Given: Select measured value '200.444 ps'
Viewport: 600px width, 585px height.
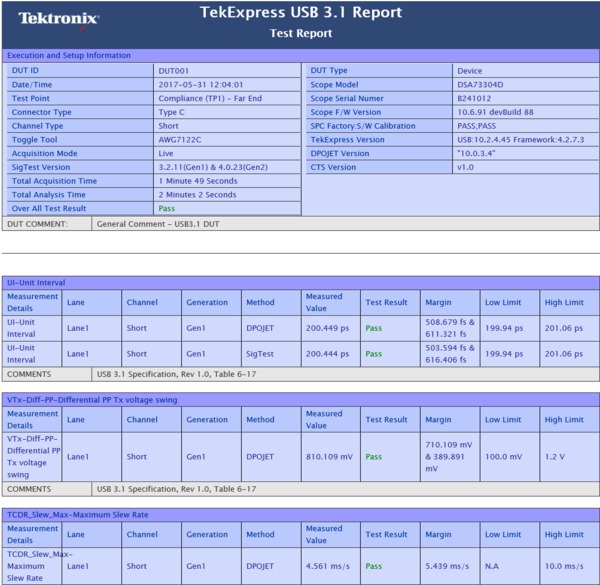Looking at the screenshot, I should (327, 354).
